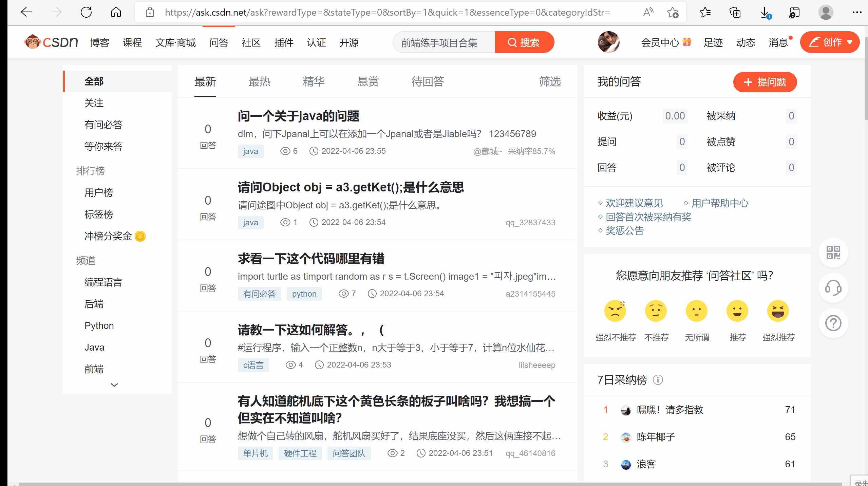Open the 用户帮助中心 link
Viewport: 868px width, 486px height.
click(x=719, y=203)
